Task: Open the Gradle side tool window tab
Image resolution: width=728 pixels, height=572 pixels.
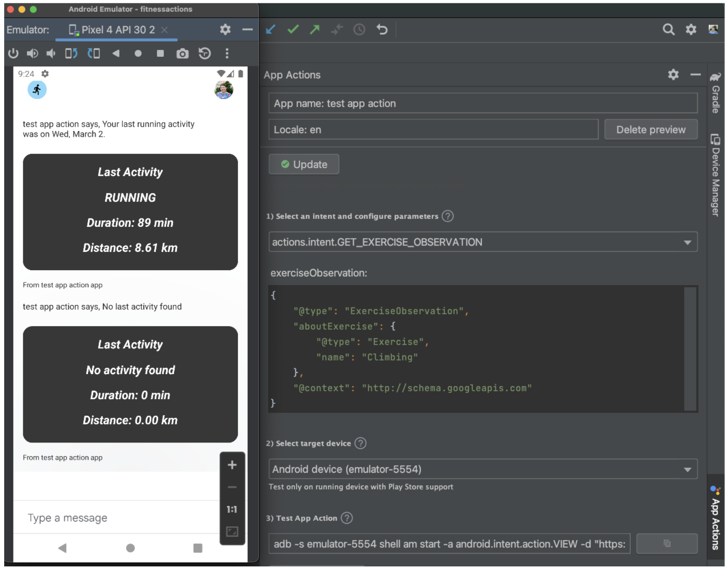Action: click(716, 93)
